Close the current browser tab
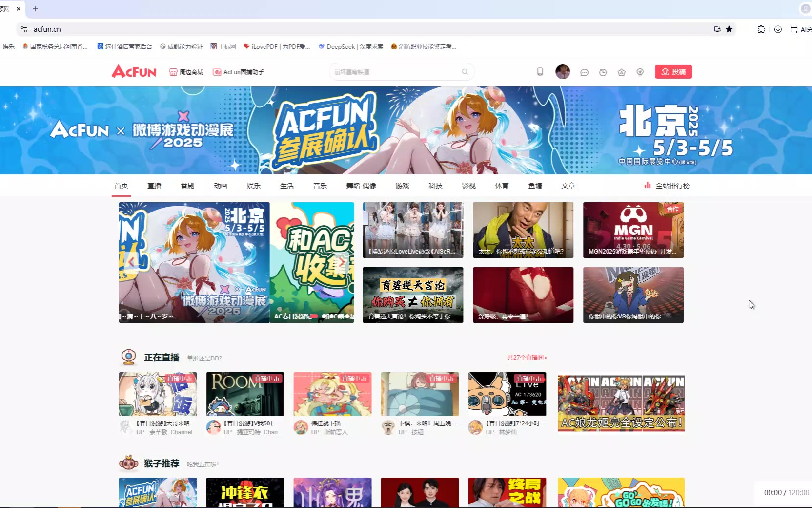Image resolution: width=812 pixels, height=508 pixels. coord(19,9)
